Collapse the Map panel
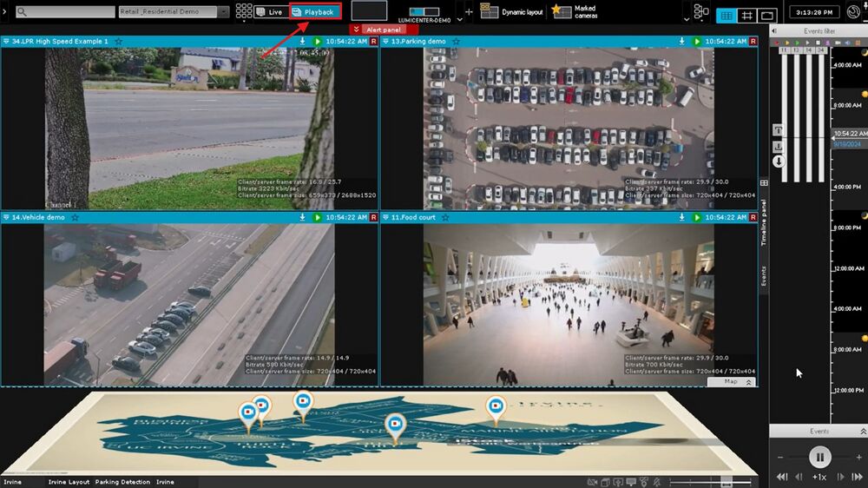The image size is (868, 488). 748,382
